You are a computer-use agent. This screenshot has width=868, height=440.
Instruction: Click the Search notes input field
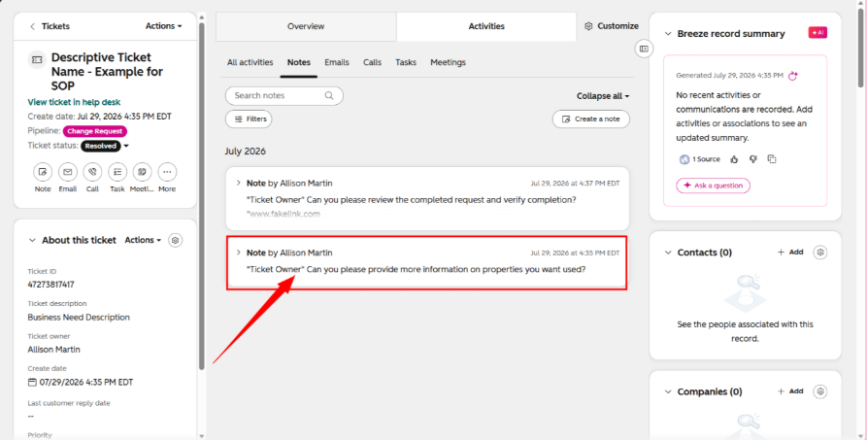click(x=284, y=96)
